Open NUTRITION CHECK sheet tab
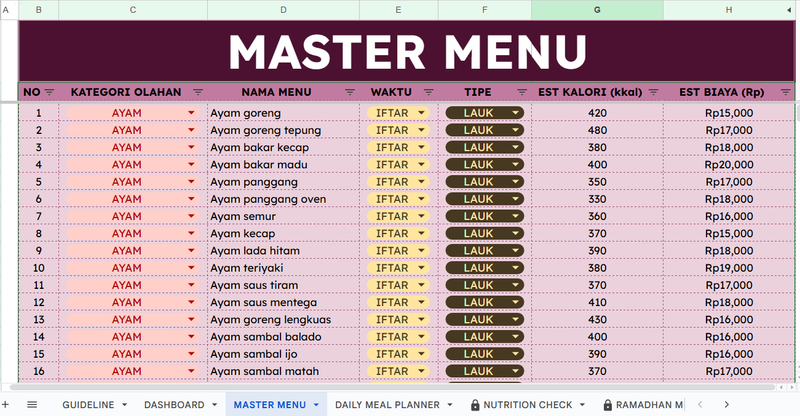The width and height of the screenshot is (800, 416). 528,405
